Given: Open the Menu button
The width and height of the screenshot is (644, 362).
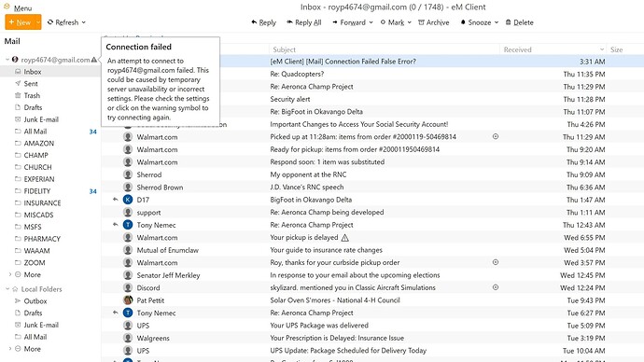Looking at the screenshot, I should point(17,7).
